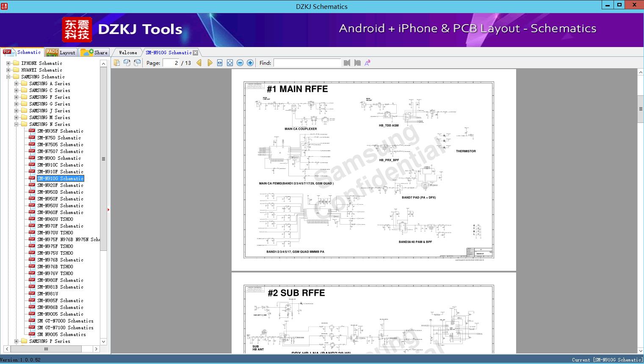This screenshot has width=644, height=364.
Task: Click the PDF icon of SM-N920F Schematic
Action: tap(32, 185)
